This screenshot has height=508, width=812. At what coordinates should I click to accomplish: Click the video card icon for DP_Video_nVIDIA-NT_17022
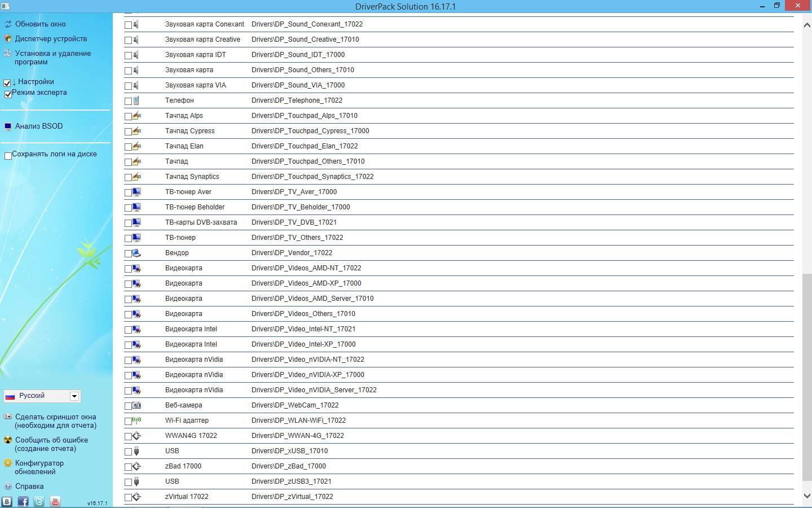point(136,360)
